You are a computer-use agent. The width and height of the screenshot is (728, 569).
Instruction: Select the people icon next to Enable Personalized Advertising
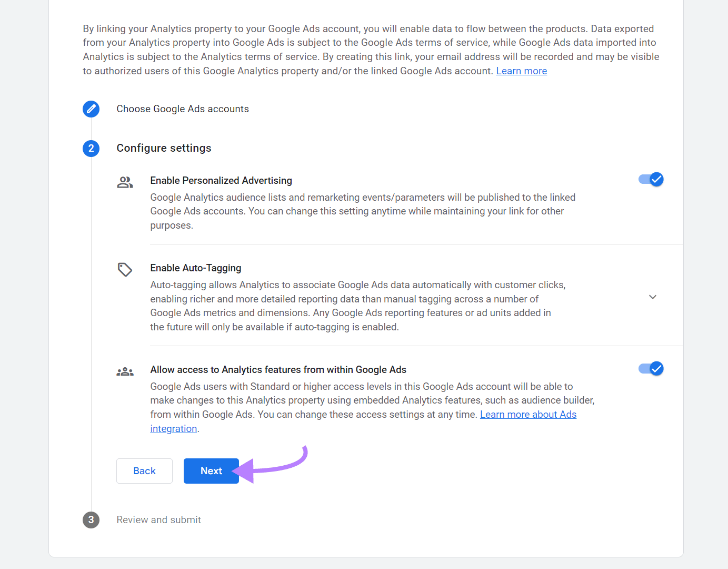tap(125, 182)
